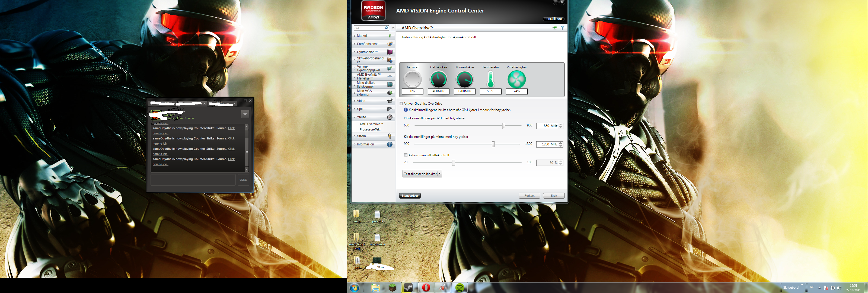This screenshot has height=293, width=868.
Task: Expand the Video sidebar section
Action: click(373, 101)
